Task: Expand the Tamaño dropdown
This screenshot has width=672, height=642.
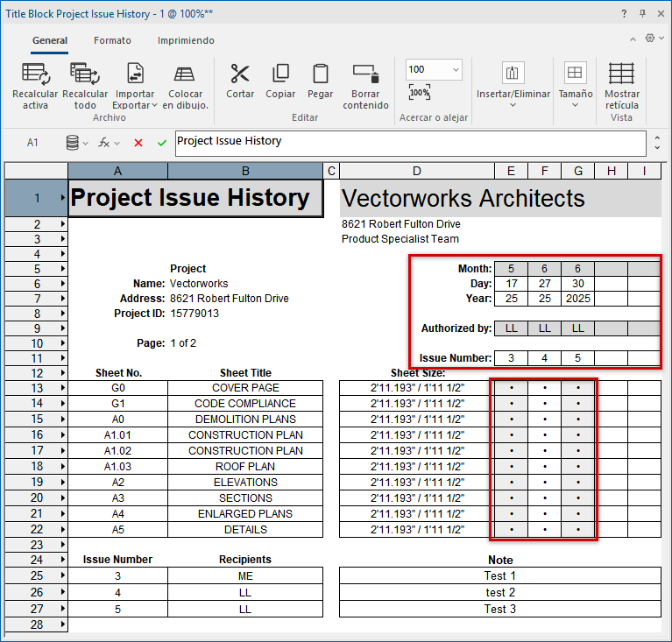Action: [x=575, y=105]
